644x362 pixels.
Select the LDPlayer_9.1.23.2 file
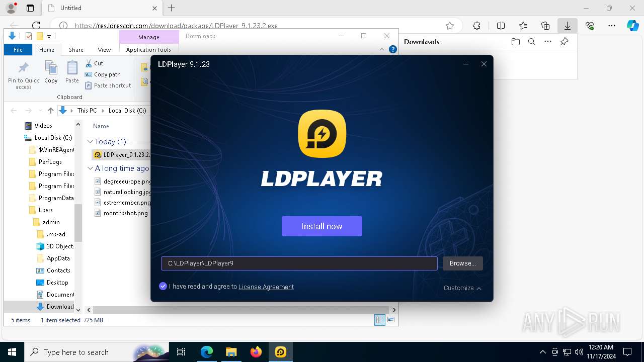tap(122, 155)
